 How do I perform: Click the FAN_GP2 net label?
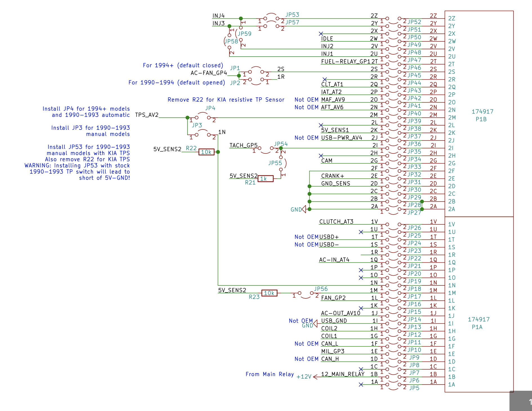click(333, 298)
